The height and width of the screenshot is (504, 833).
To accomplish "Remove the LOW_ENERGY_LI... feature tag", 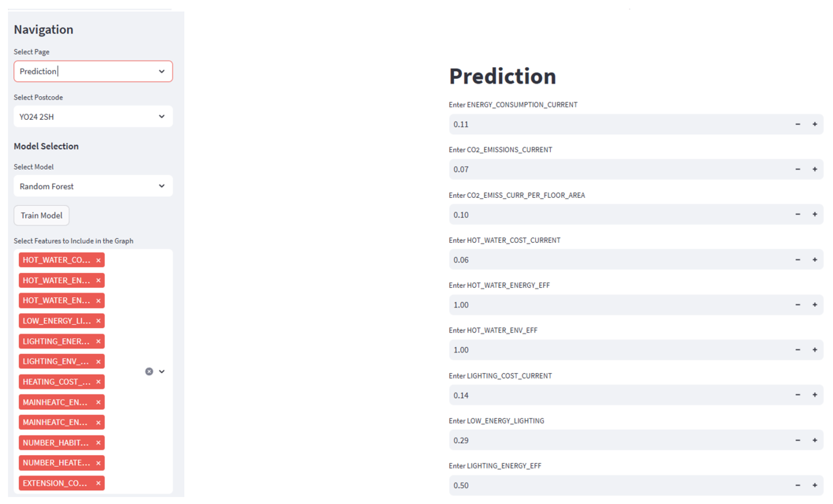I will coord(98,321).
